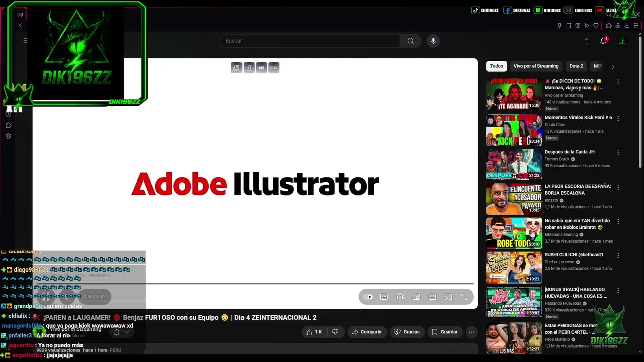This screenshot has width=644, height=362.
Task: Open three-dot menu for BONUS TRACK HABLANDO HUEVADAS
Action: [x=618, y=290]
